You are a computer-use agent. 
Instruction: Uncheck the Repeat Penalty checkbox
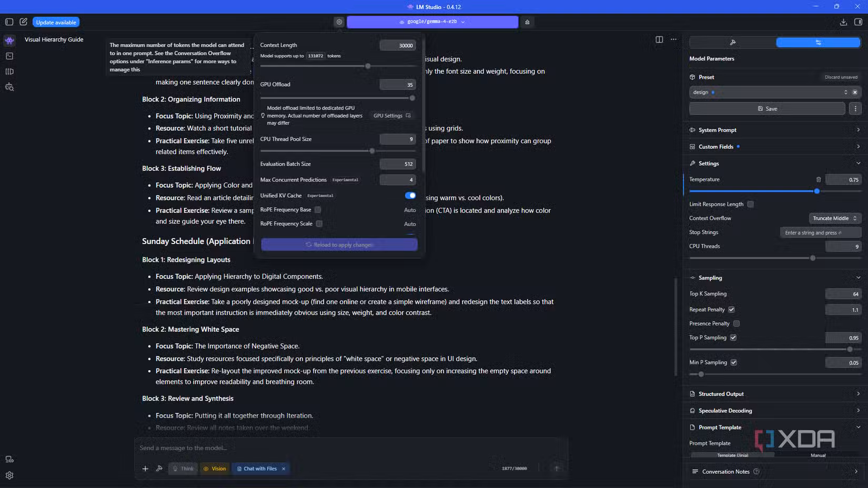point(731,310)
